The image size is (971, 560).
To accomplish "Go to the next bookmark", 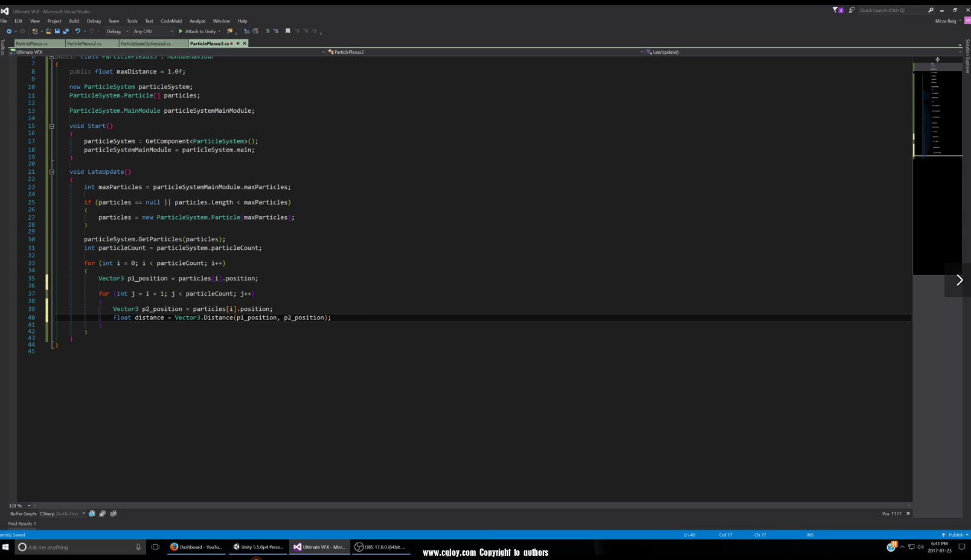I will point(306,31).
